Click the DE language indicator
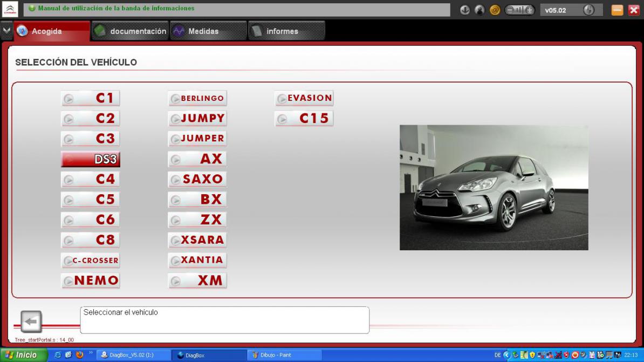This screenshot has height=362, width=644. (x=497, y=355)
